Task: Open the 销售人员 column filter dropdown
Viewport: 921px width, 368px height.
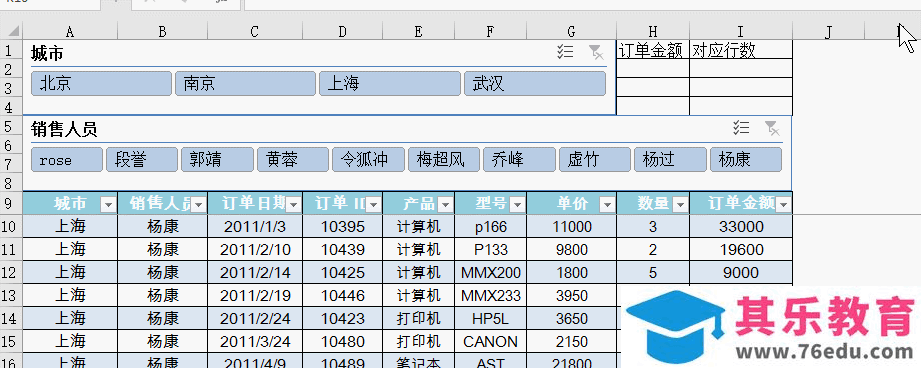Action: coord(199,205)
